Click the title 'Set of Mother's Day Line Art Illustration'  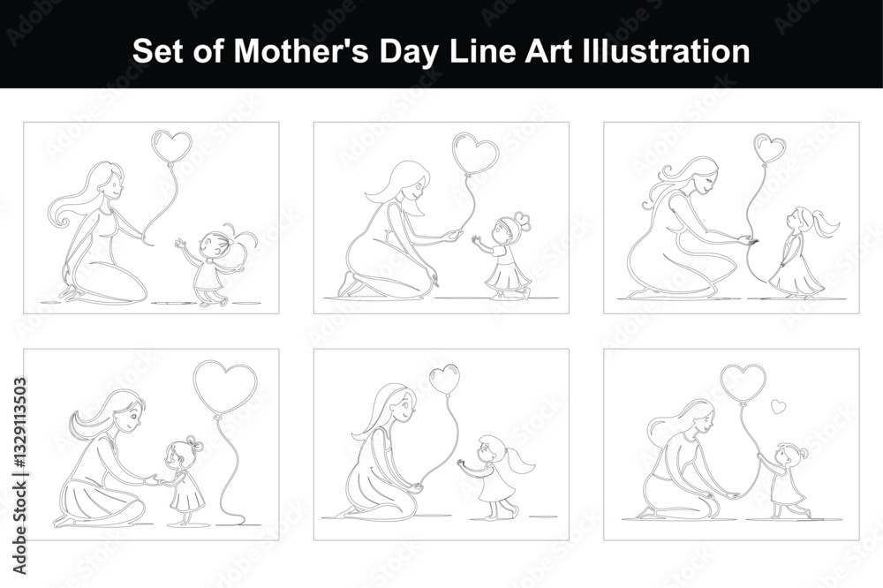tap(441, 50)
